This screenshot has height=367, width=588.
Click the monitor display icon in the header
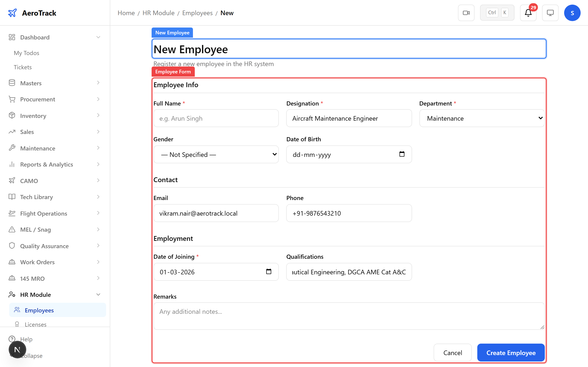tap(550, 13)
